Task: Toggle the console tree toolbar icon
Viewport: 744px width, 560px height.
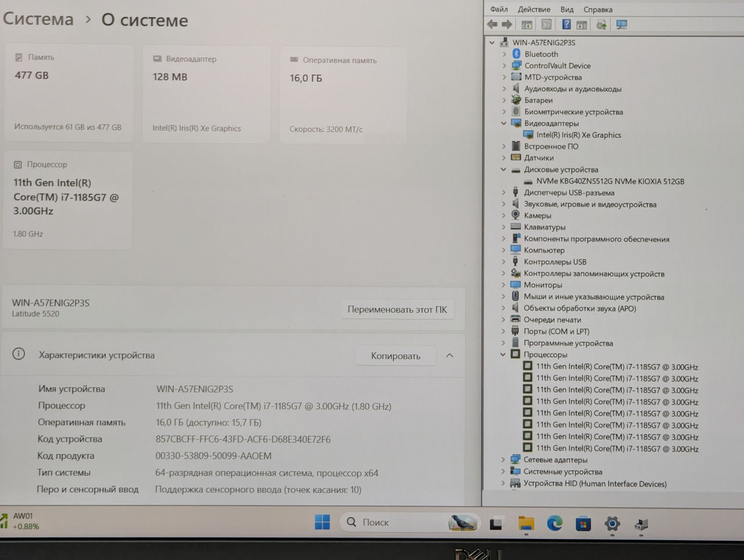Action: (527, 24)
